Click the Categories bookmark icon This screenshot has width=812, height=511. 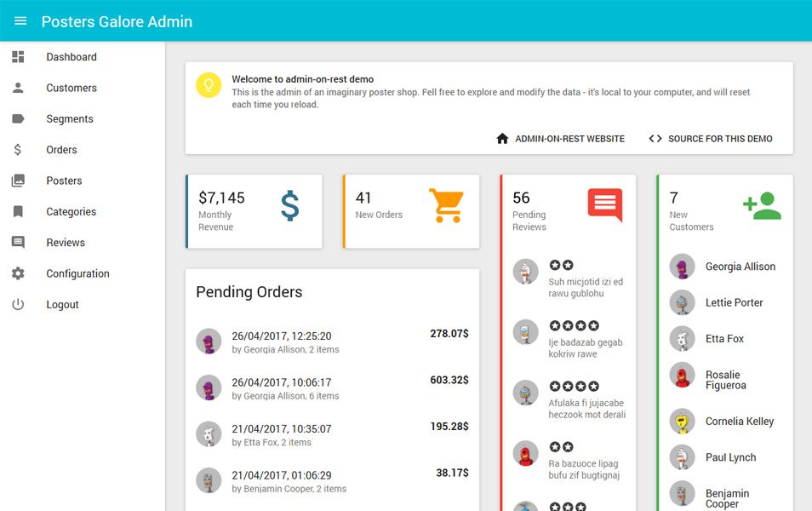click(x=18, y=211)
